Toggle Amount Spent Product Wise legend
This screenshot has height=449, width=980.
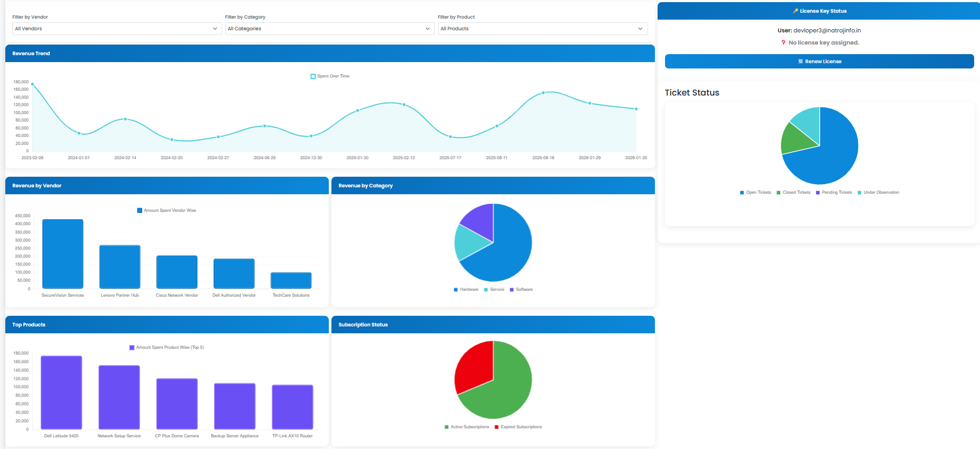click(167, 348)
